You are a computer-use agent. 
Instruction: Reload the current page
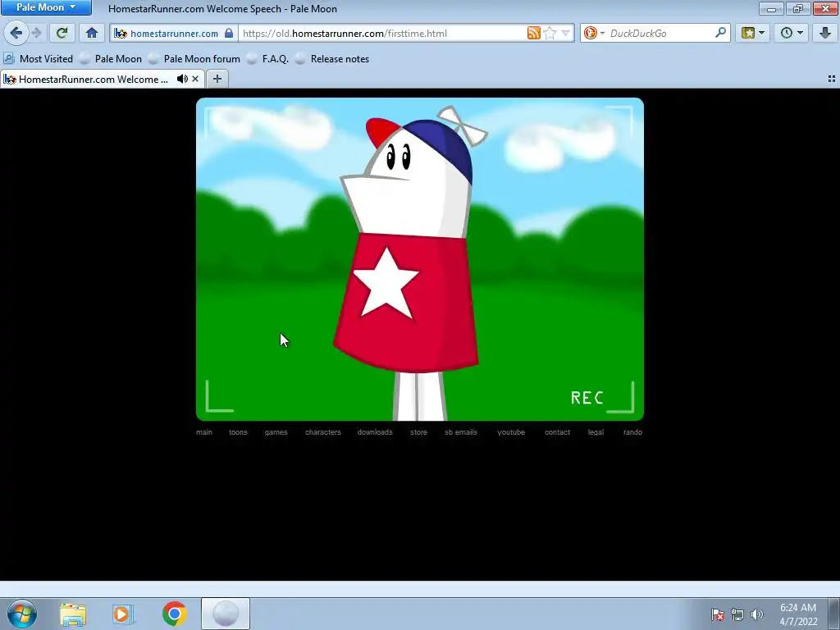62,33
